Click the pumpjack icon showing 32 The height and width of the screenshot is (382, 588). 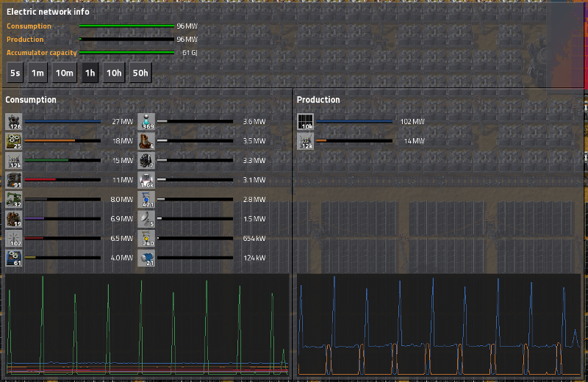14,199
